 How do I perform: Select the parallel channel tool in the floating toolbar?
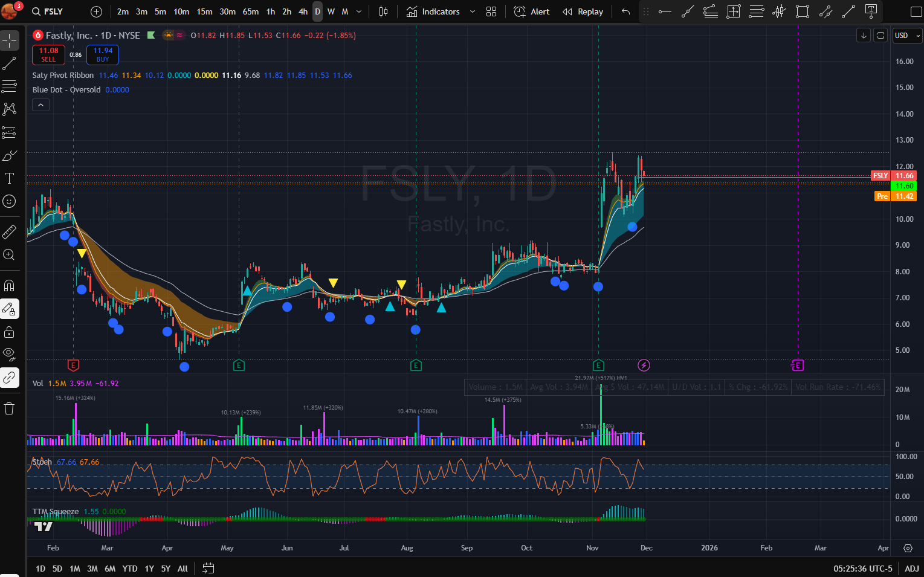825,11
